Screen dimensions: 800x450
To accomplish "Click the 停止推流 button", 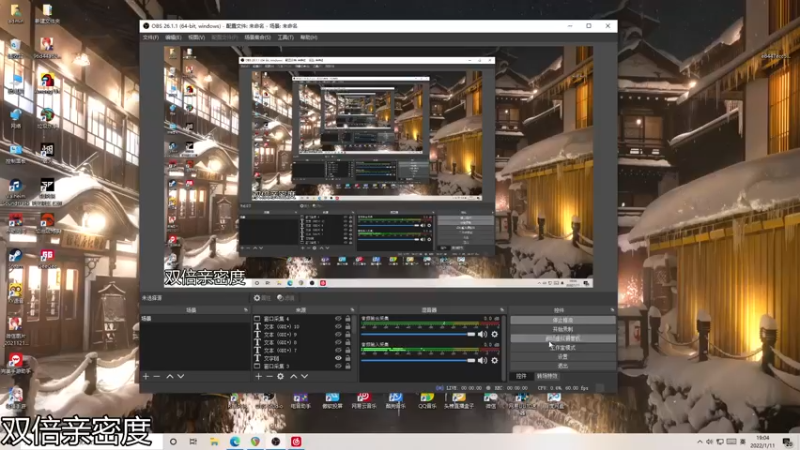I will [x=563, y=320].
